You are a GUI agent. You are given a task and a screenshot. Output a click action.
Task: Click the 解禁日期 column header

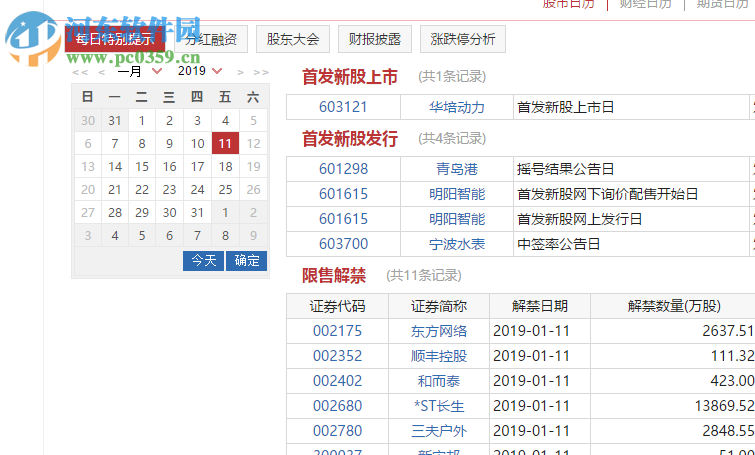540,306
